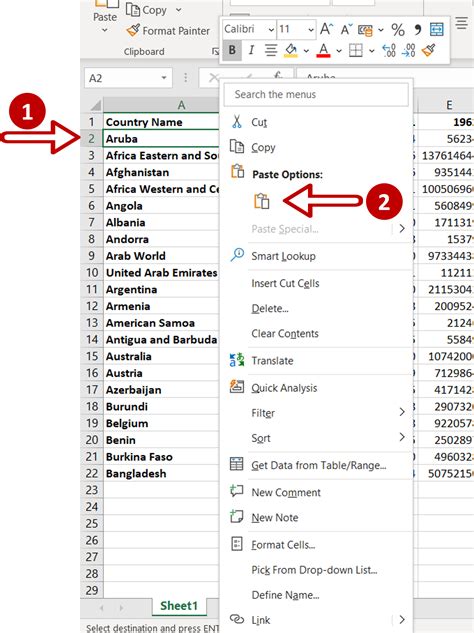474x633 pixels.
Task: Click the Format Painter brush icon
Action: pos(133,30)
